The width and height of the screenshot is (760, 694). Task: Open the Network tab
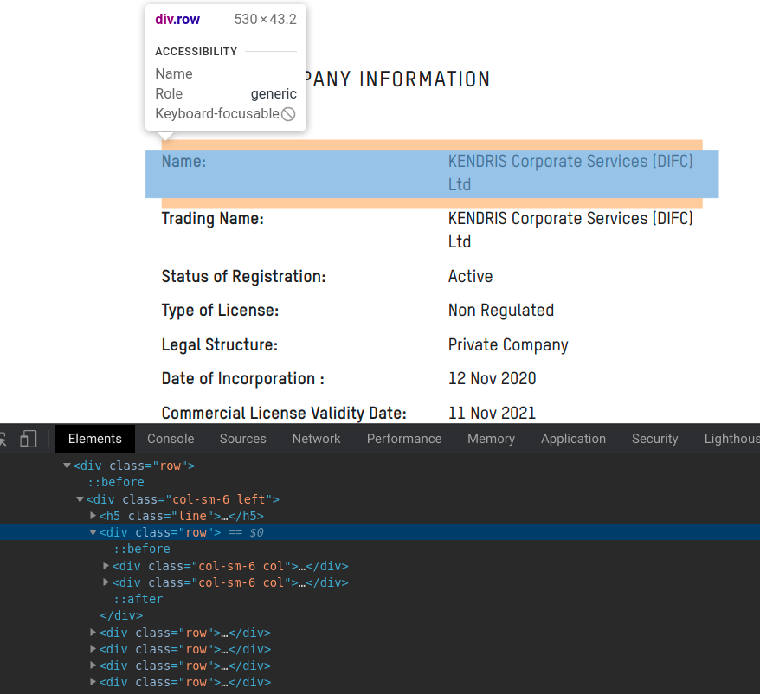coord(316,439)
